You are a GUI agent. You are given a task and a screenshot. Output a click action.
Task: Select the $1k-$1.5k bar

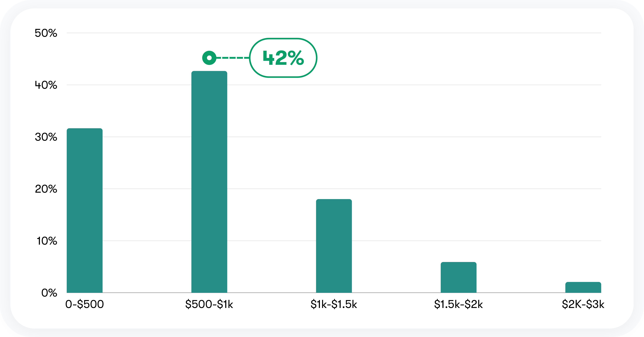coord(334,246)
